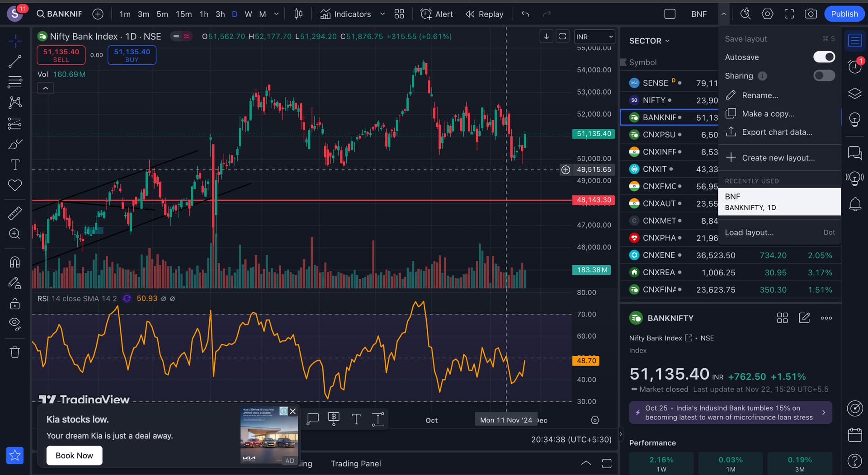Select CNXENE row in watchlist
This screenshot has width=868, height=475.
[730, 255]
